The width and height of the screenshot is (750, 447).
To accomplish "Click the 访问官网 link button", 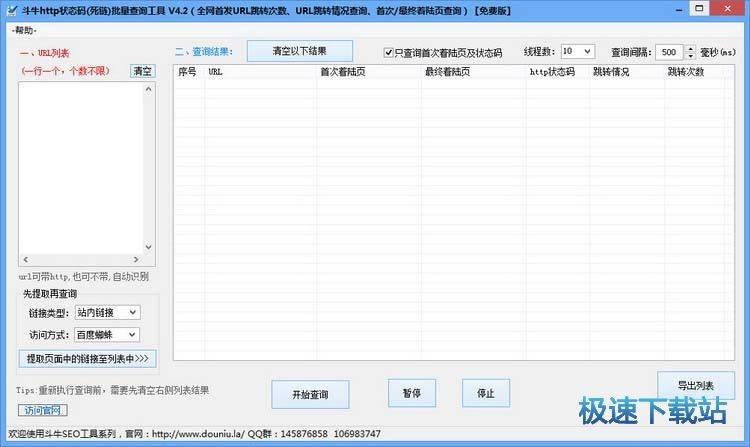I will tap(43, 410).
